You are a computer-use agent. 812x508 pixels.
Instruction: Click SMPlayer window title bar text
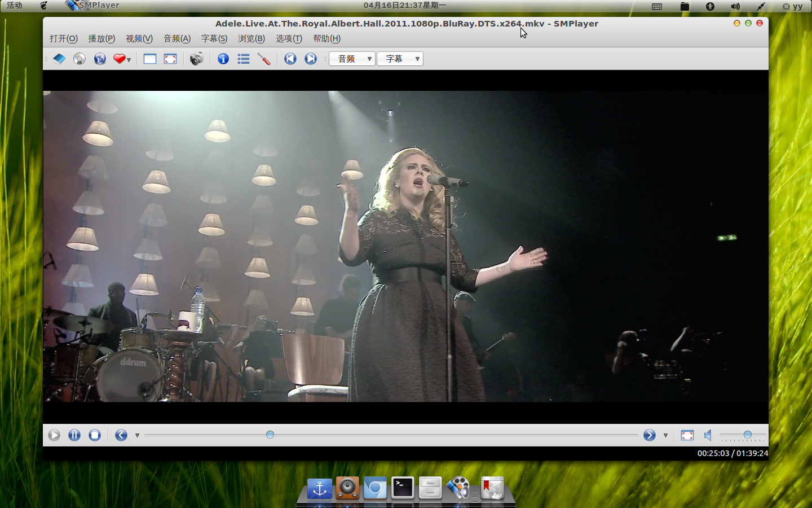[407, 24]
